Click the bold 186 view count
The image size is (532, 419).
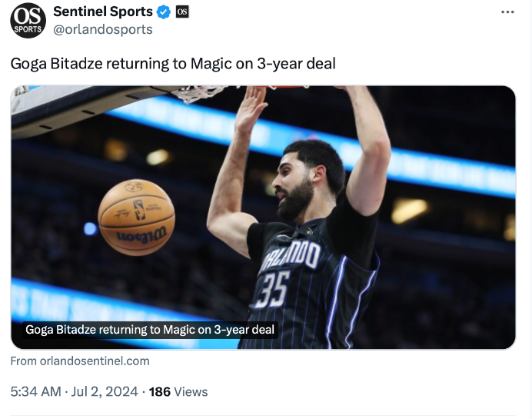pos(159,391)
